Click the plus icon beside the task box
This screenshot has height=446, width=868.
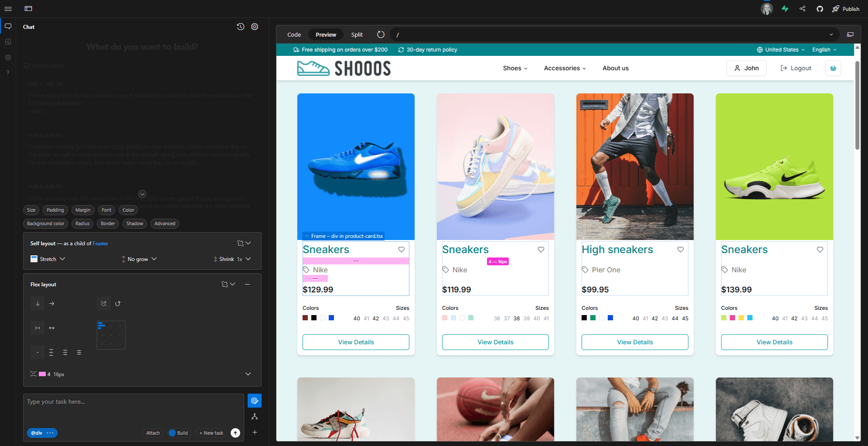pyautogui.click(x=255, y=432)
